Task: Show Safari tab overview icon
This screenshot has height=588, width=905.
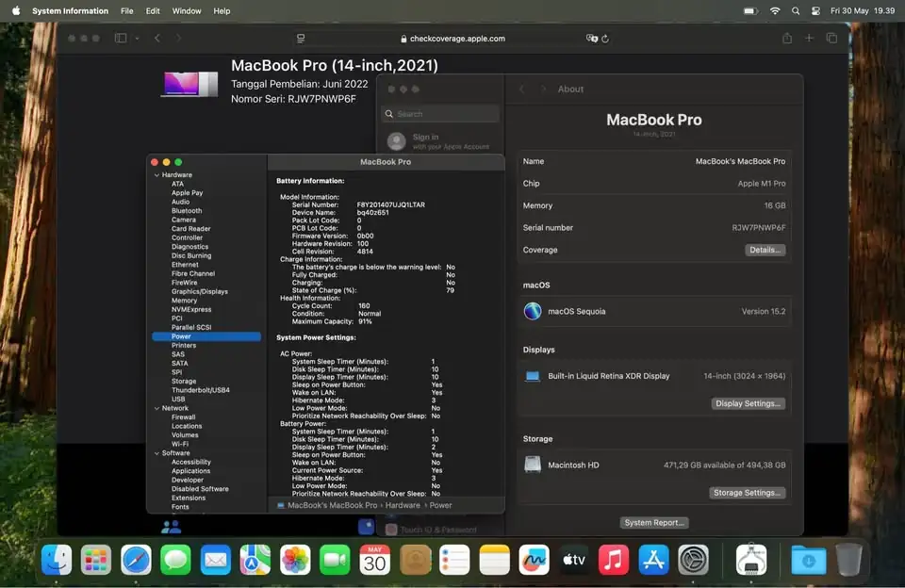Action: pos(831,38)
